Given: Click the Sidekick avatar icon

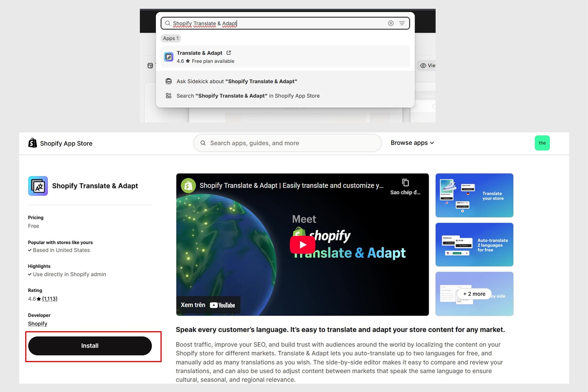Looking at the screenshot, I should [169, 81].
